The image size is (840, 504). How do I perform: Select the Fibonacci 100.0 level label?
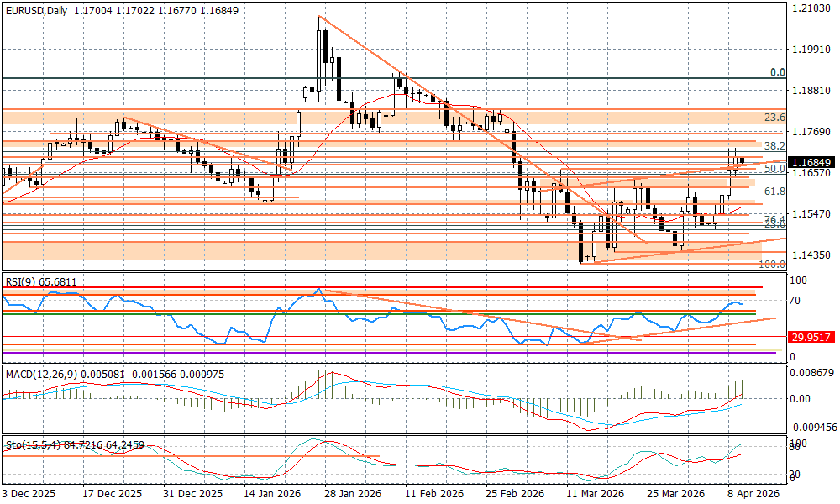[x=771, y=264]
